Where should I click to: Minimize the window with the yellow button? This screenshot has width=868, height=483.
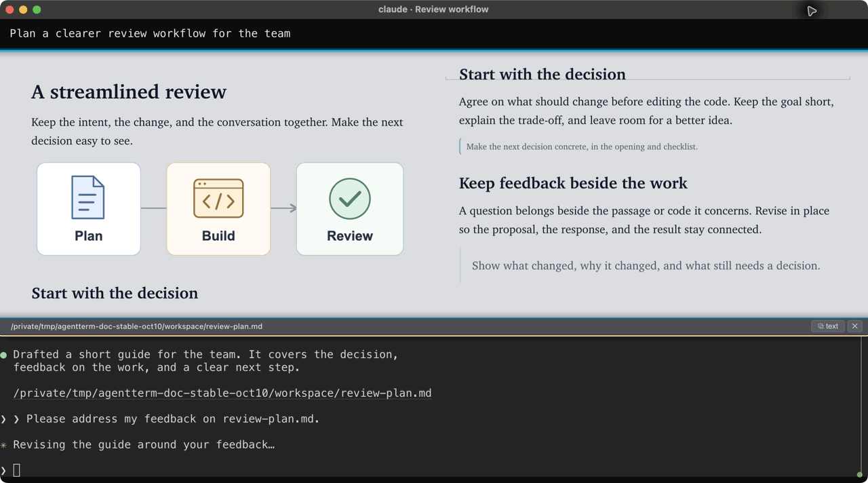pyautogui.click(x=23, y=9)
